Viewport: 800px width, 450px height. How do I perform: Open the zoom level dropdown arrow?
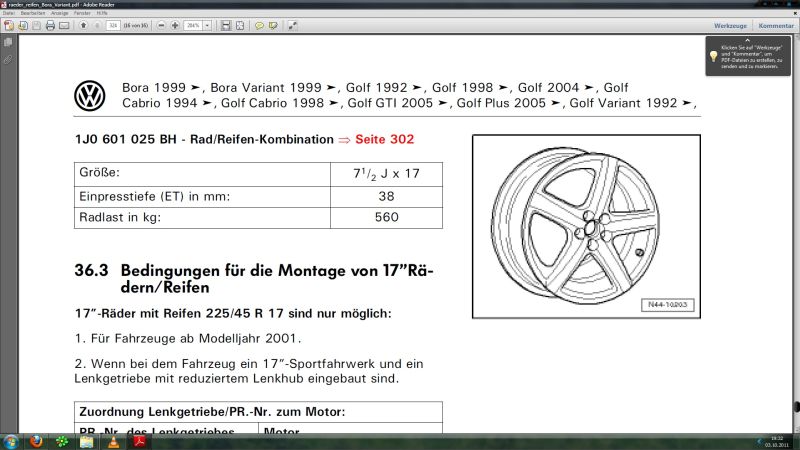click(x=207, y=25)
